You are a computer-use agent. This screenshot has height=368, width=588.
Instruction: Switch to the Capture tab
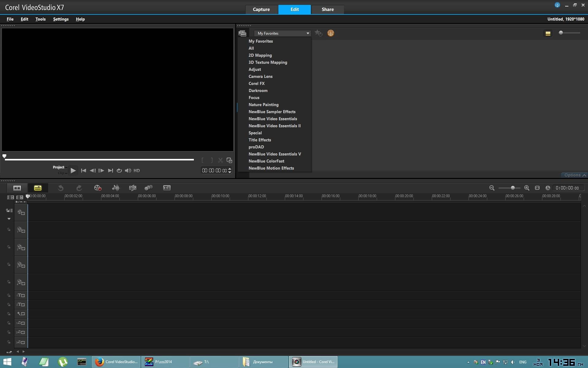261,10
